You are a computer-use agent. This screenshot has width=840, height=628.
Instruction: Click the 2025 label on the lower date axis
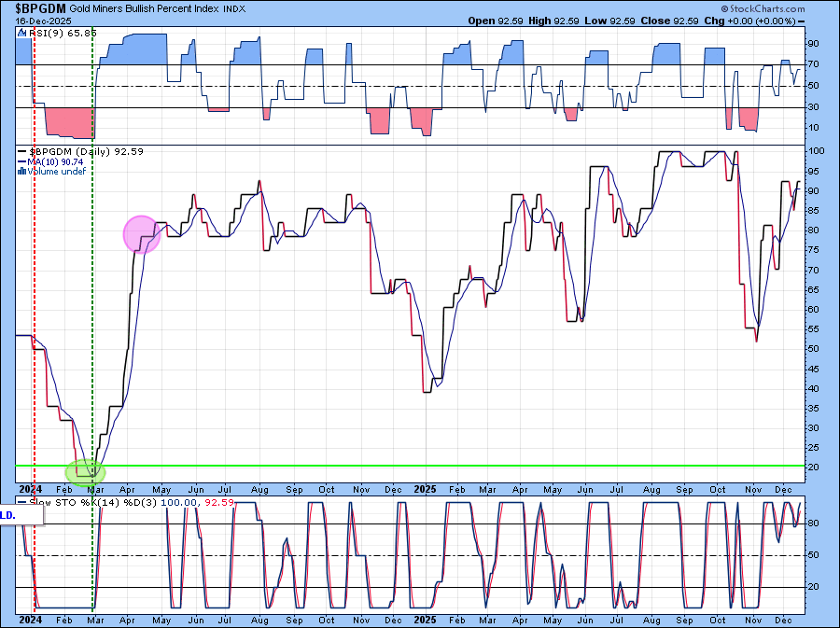click(x=426, y=619)
